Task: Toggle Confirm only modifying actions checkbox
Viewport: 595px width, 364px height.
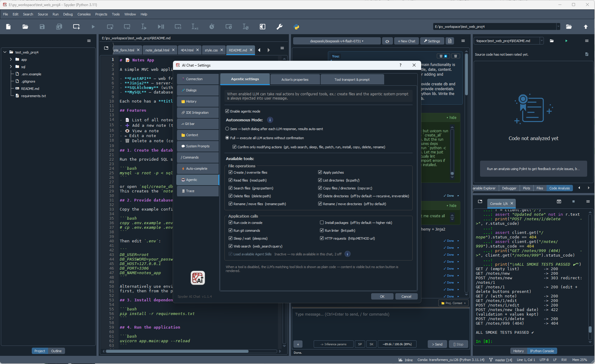Action: coord(234,147)
